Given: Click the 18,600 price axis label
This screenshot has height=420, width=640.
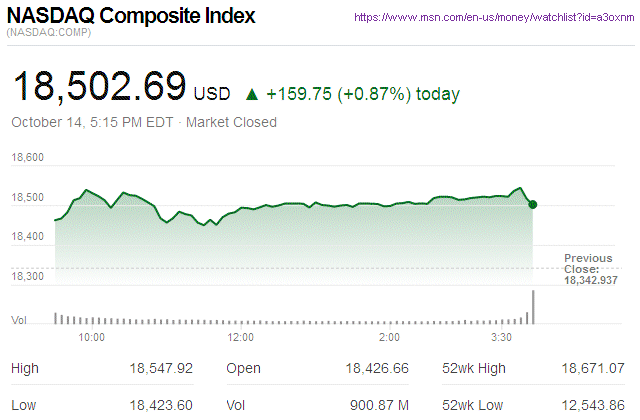Looking at the screenshot, I should 28,158.
